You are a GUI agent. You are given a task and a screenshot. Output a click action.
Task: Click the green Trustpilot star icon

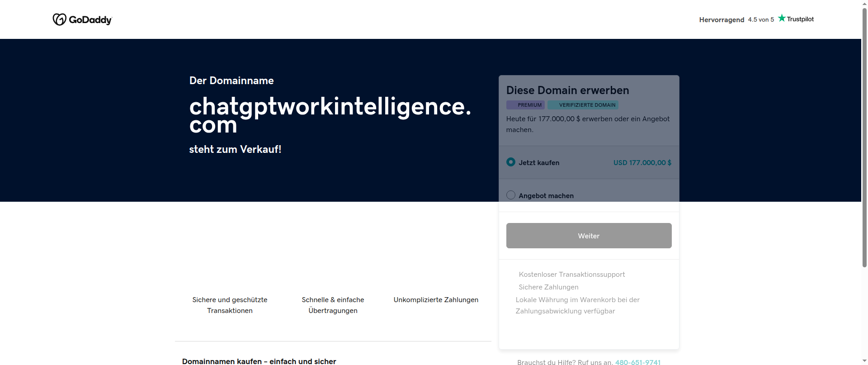point(782,18)
